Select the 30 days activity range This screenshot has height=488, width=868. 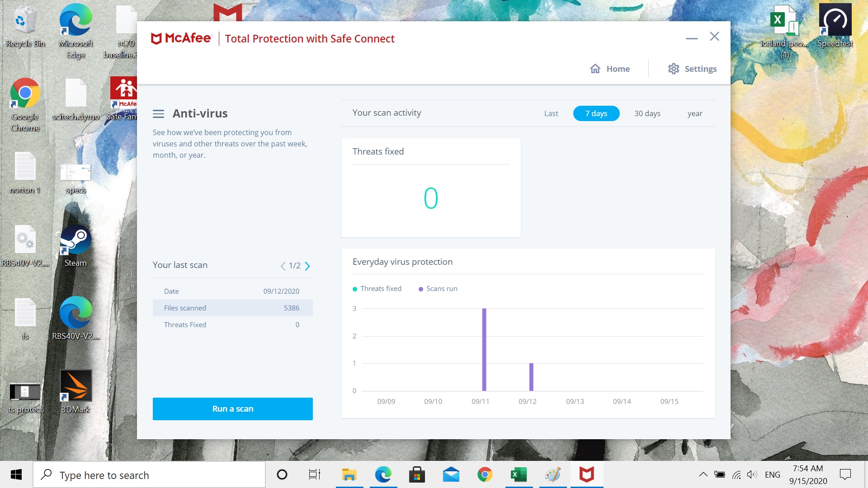pos(647,113)
